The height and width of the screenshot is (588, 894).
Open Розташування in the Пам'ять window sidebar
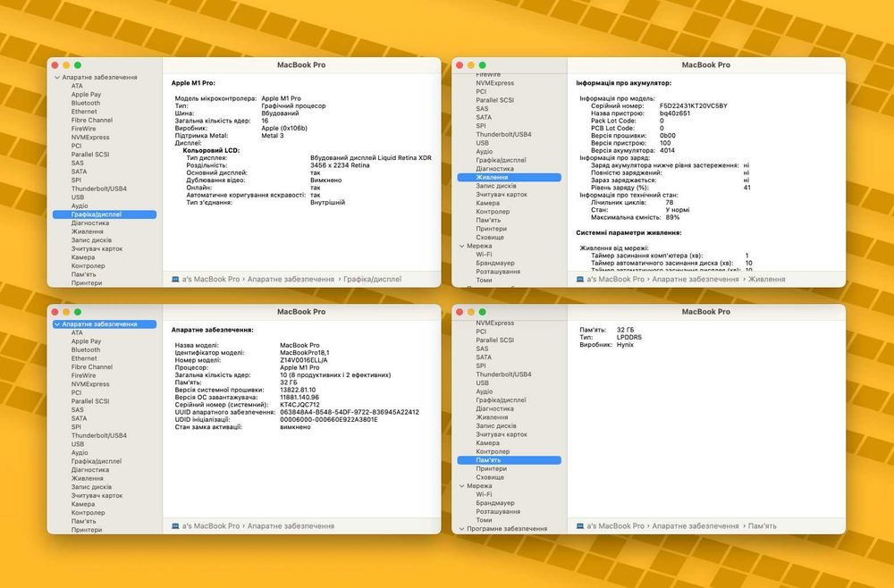pos(498,512)
